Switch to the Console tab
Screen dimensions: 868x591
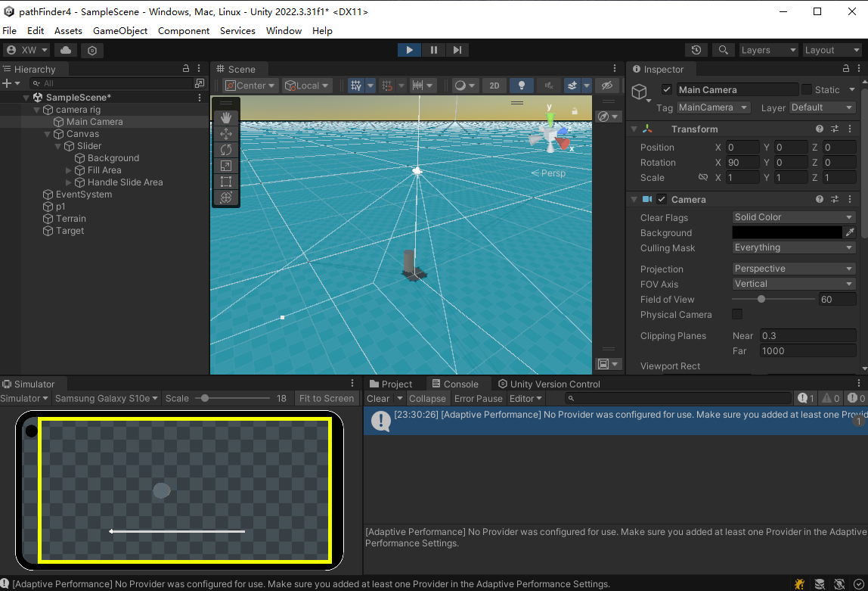point(458,384)
